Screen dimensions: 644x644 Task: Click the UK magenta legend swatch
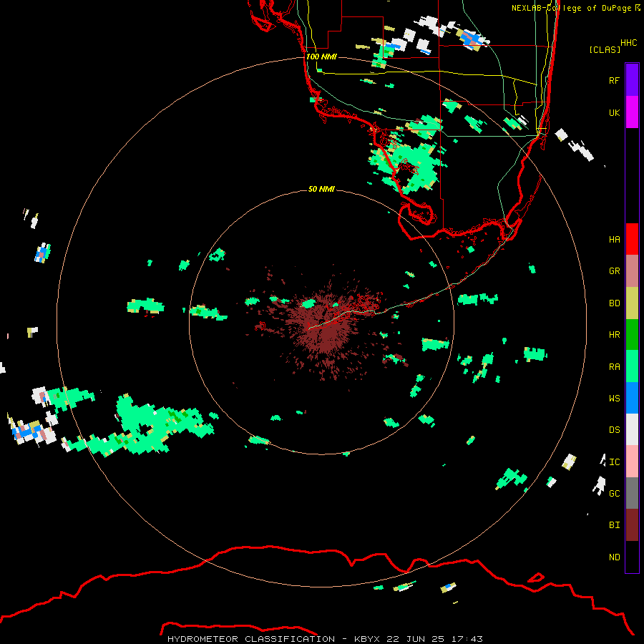pos(632,112)
